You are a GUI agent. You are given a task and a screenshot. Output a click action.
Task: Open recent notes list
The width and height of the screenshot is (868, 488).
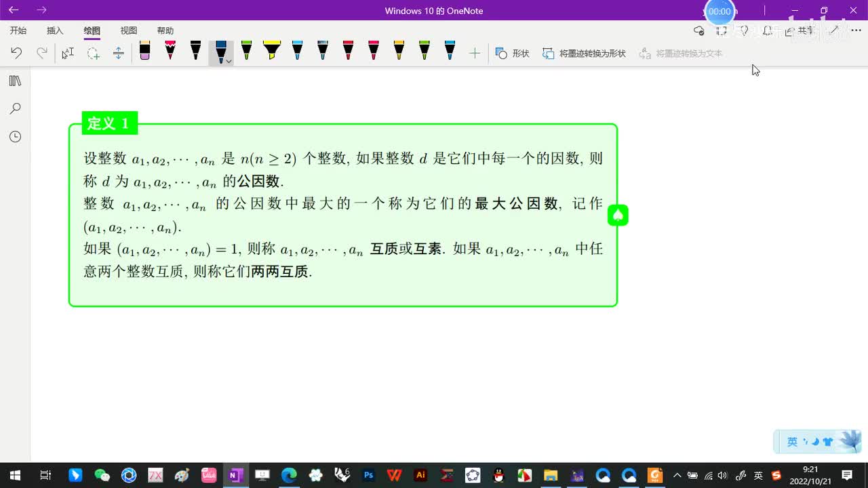click(x=15, y=137)
